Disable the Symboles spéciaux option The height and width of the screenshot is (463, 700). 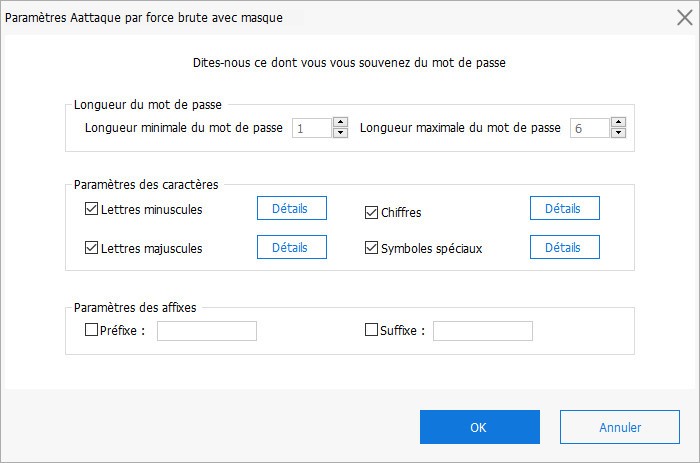[x=372, y=248]
